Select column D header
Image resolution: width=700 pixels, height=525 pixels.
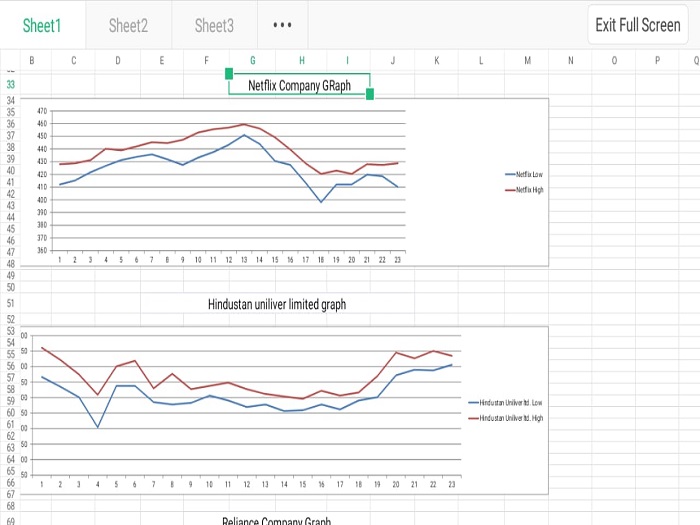(x=118, y=60)
